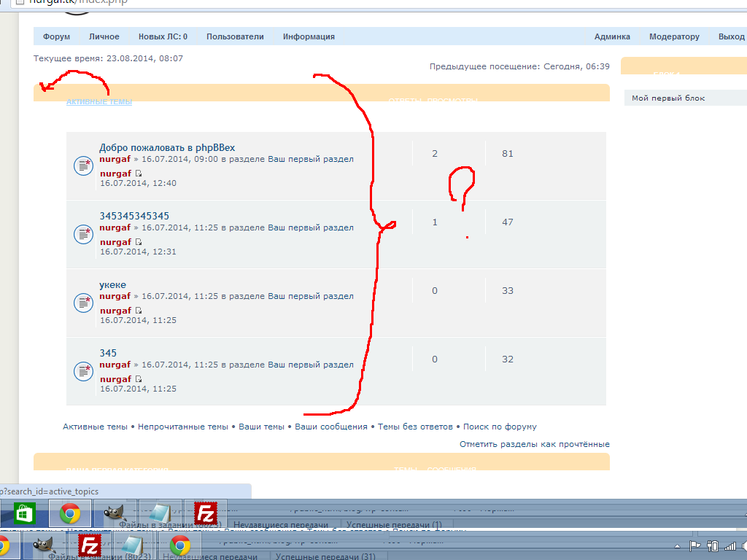
Task: Click last post icon in '345' topic
Action: point(139,379)
